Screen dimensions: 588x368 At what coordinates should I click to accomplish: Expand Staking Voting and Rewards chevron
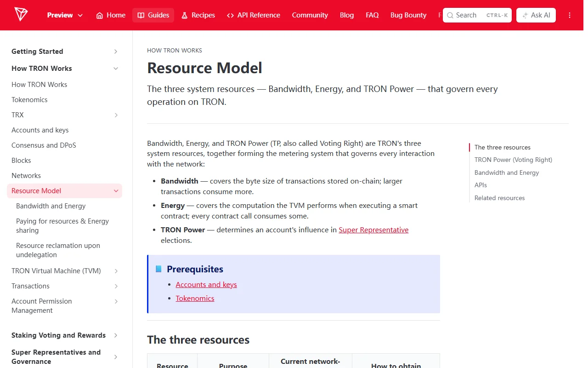click(x=116, y=335)
